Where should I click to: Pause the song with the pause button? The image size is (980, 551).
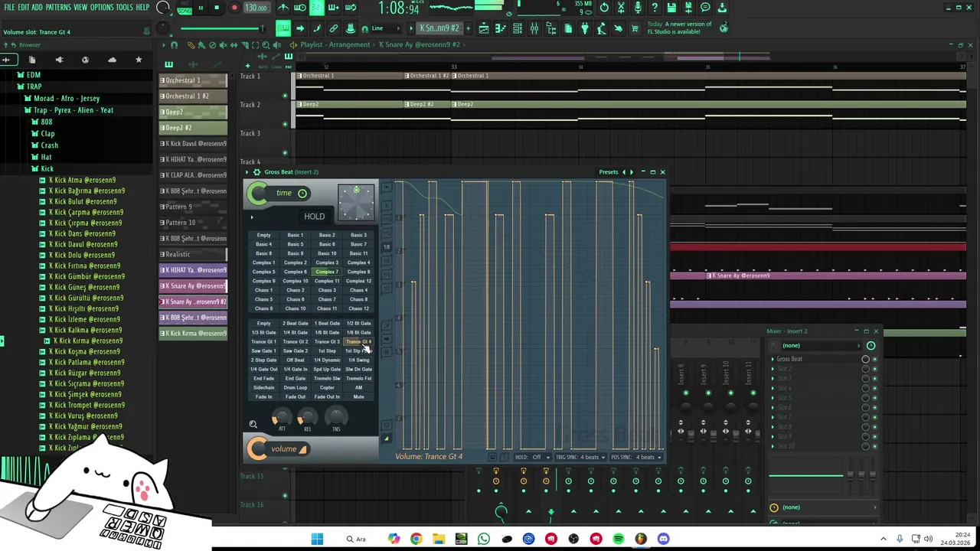pyautogui.click(x=201, y=8)
